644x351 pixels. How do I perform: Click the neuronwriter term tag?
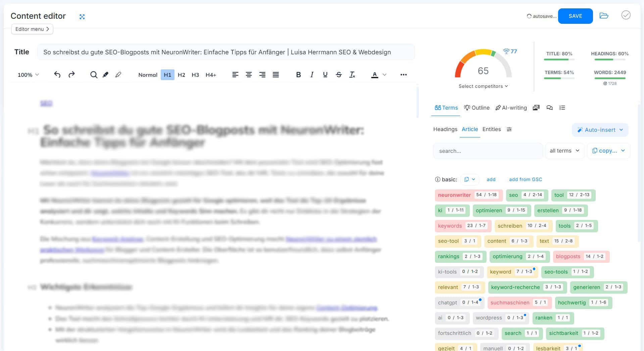[468, 195]
